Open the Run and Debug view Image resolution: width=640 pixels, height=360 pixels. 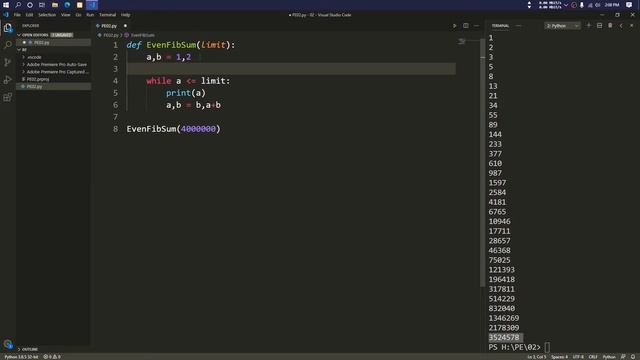point(8,80)
